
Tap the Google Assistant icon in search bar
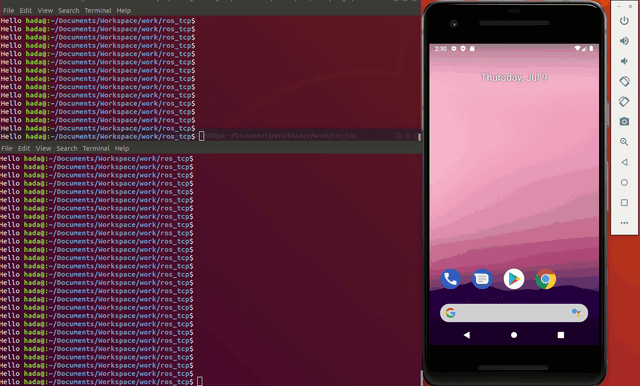pyautogui.click(x=576, y=313)
